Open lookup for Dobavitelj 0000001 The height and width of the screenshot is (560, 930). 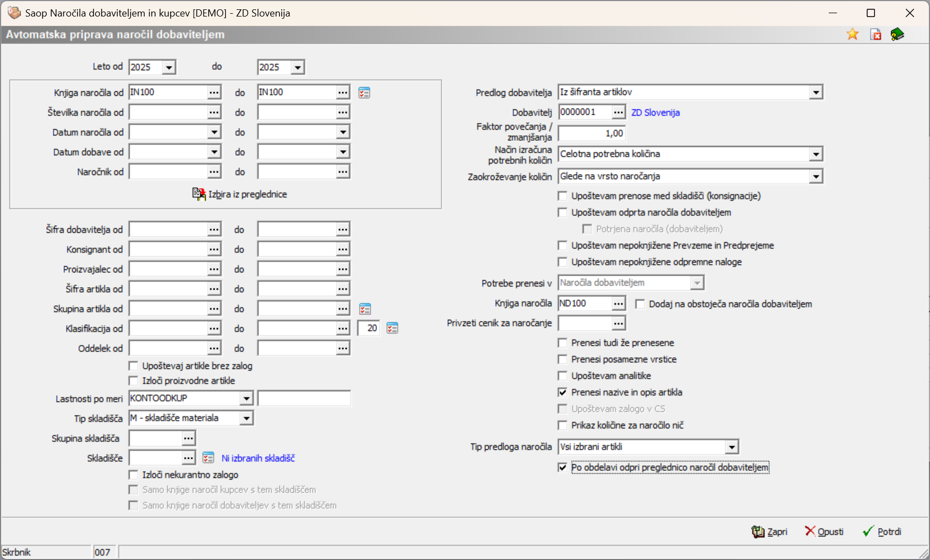619,112
